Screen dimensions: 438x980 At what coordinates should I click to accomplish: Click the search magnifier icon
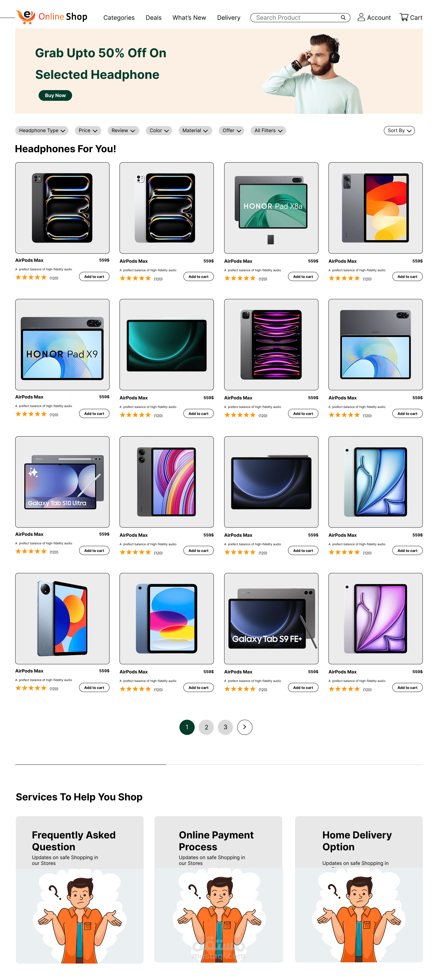[x=343, y=17]
